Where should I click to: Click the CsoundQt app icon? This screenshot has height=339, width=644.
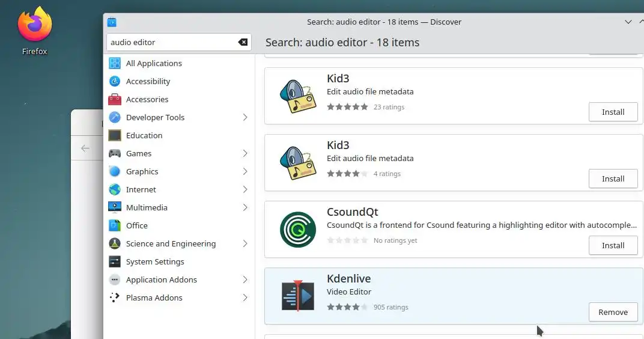coord(298,229)
